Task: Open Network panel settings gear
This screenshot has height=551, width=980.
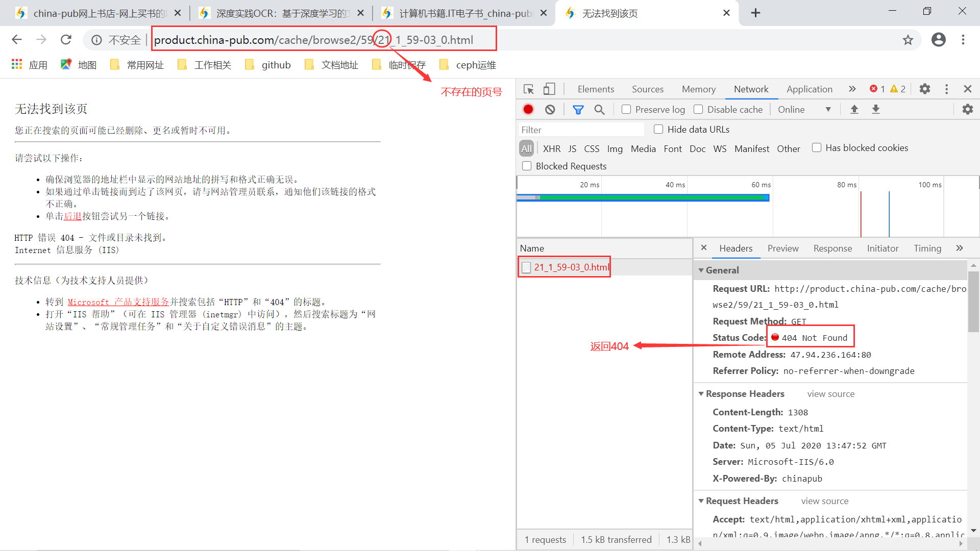Action: coord(968,109)
